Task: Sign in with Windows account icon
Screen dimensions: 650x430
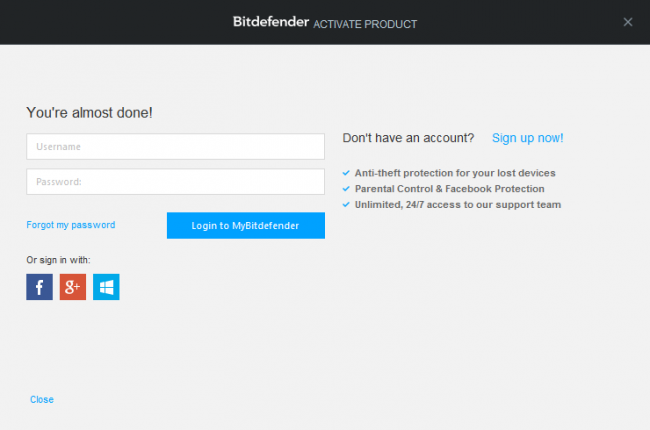Action: (106, 288)
